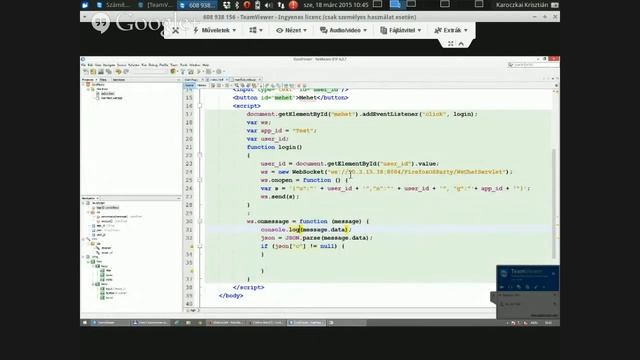640x360 pixels.
Task: Click the NetBeans New File toolbar icon
Action: 86,71
